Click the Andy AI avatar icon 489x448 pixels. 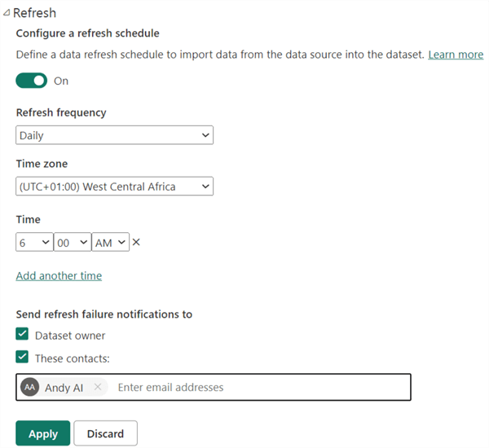click(29, 387)
